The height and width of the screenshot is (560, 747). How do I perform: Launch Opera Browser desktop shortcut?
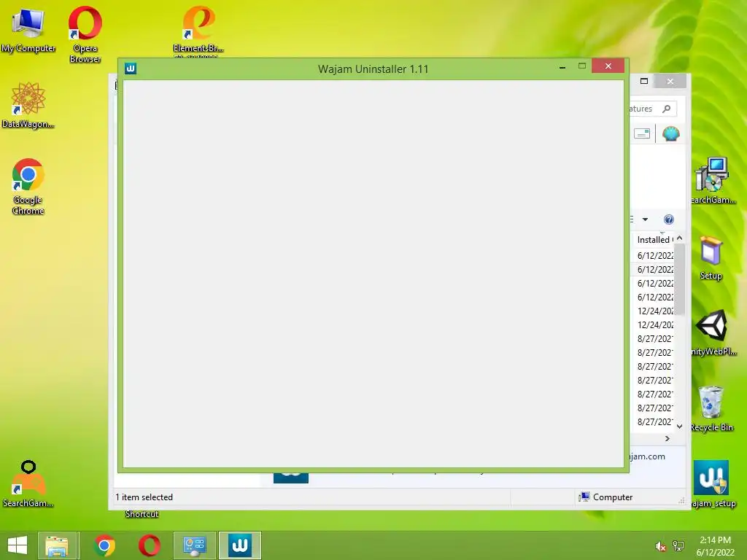click(x=85, y=34)
